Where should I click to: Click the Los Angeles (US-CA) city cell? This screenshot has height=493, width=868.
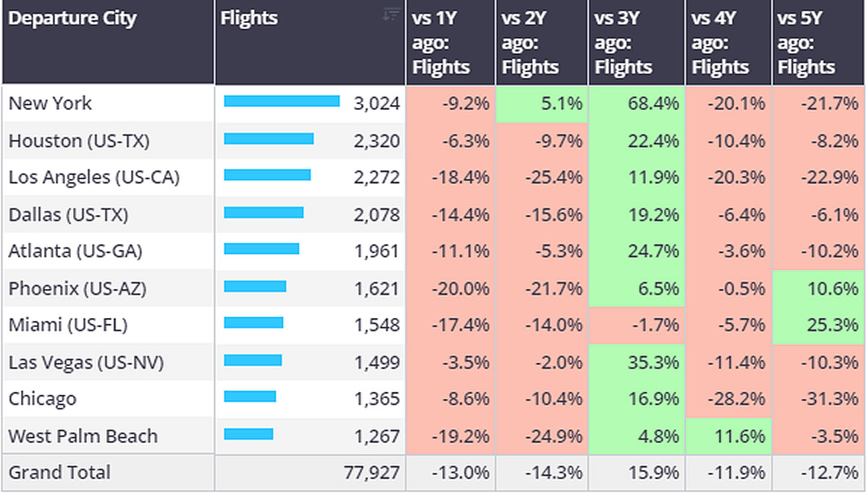[x=94, y=177]
